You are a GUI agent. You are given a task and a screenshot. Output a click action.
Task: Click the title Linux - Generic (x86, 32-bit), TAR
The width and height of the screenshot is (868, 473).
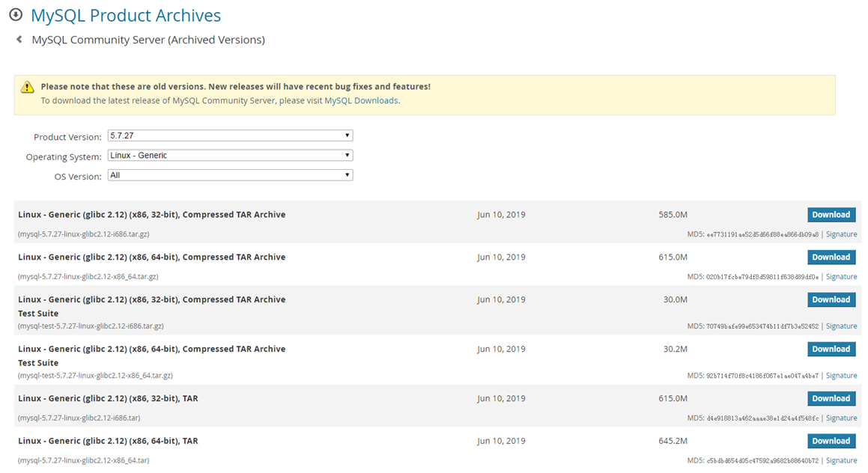click(x=108, y=398)
